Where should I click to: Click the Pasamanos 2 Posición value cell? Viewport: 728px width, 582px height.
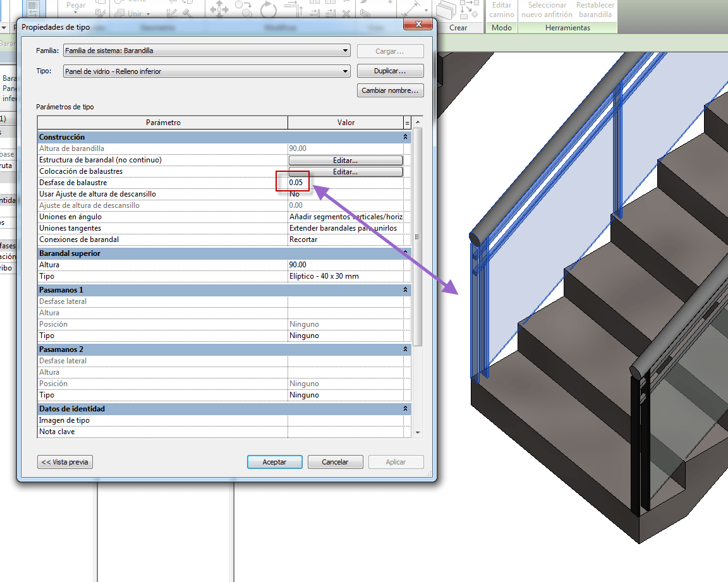click(x=346, y=384)
